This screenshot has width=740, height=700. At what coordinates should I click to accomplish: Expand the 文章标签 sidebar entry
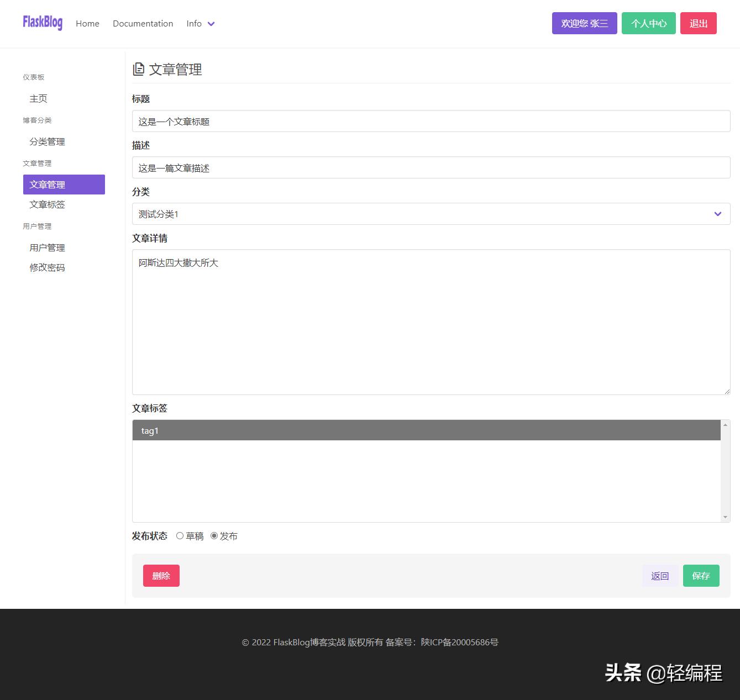tap(46, 204)
